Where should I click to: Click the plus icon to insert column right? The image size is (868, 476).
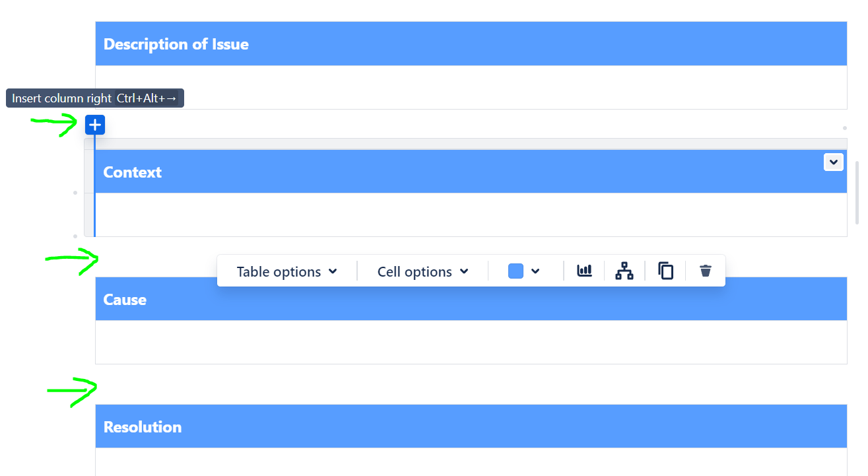94,124
